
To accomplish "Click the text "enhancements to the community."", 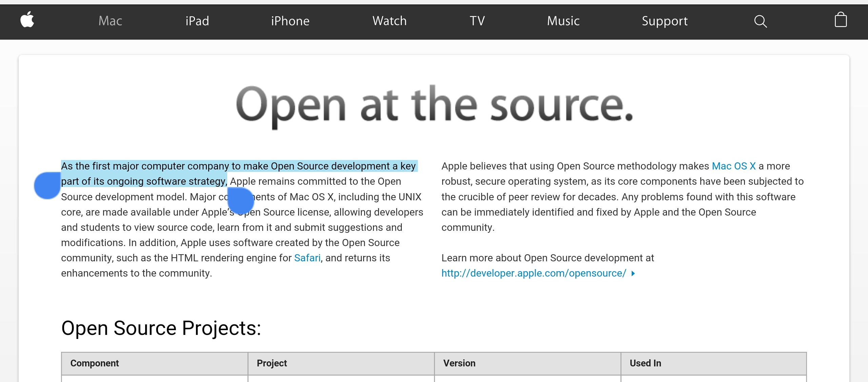I will [x=137, y=273].
